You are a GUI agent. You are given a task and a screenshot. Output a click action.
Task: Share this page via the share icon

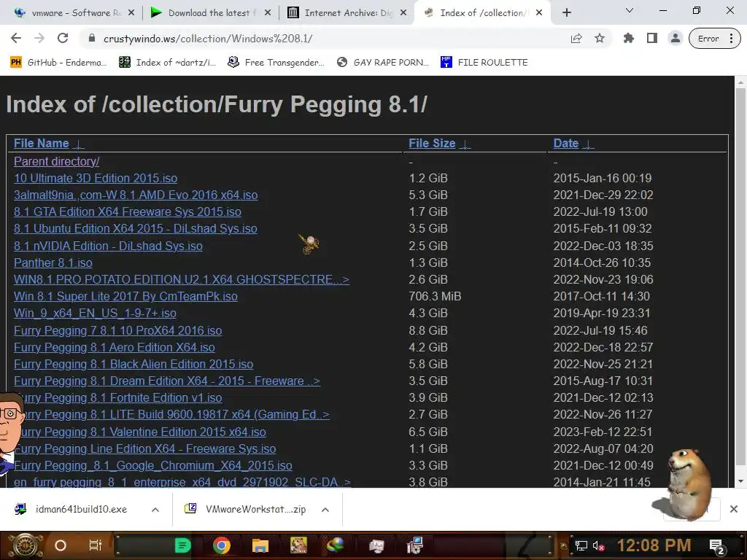(x=576, y=39)
